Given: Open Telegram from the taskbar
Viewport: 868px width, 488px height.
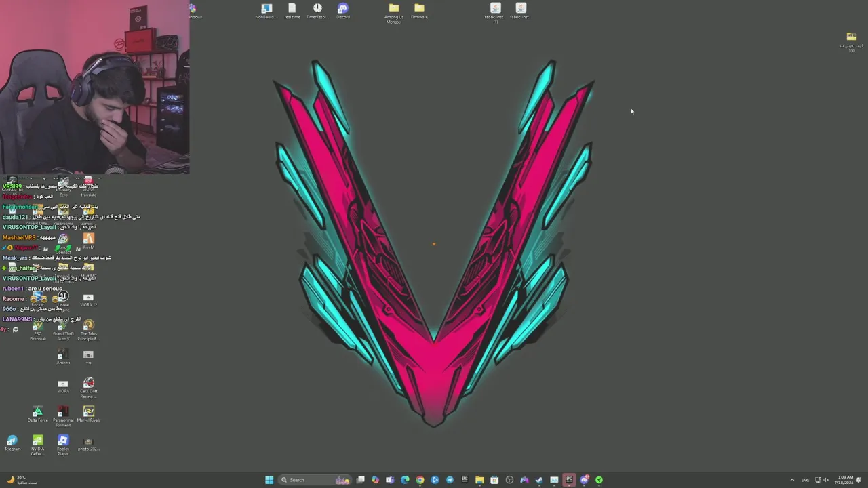Looking at the screenshot, I should point(450,480).
